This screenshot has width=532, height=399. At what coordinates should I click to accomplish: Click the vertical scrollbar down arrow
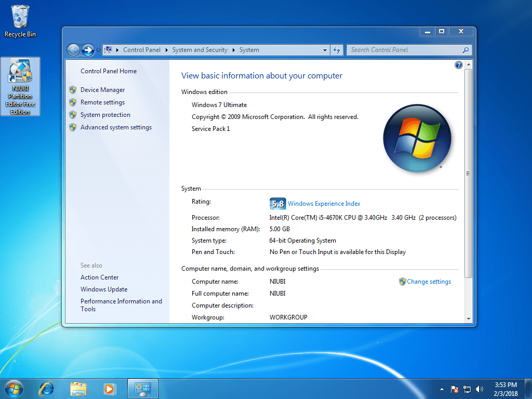[469, 319]
